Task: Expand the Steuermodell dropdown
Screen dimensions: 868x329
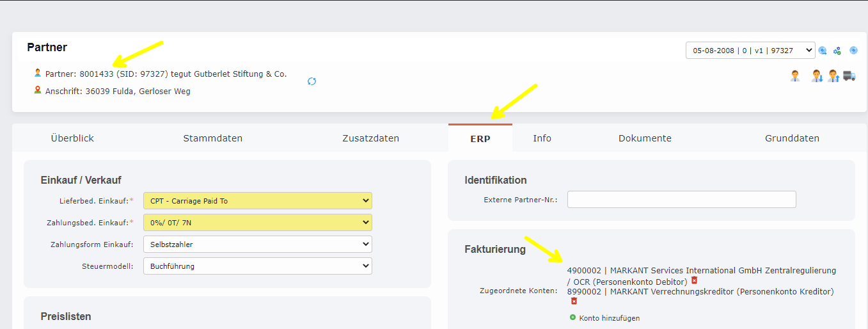Action: 257,266
